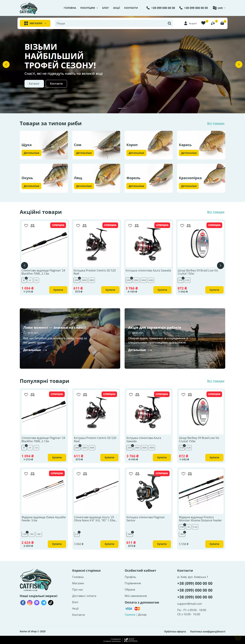Open the UKR language dropdown
Image resolution: width=245 pixels, height=644 pixels.
point(219,8)
